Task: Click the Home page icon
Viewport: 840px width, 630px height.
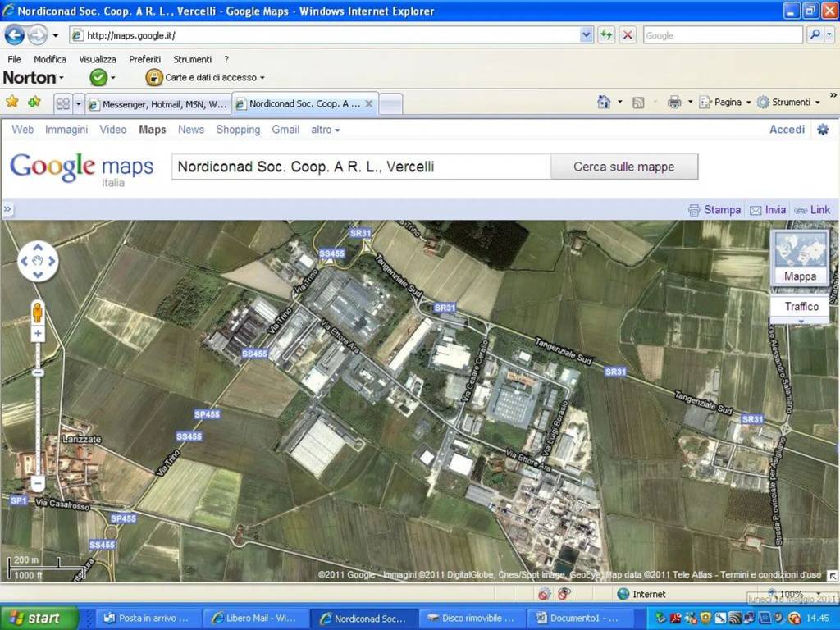Action: coord(604,102)
